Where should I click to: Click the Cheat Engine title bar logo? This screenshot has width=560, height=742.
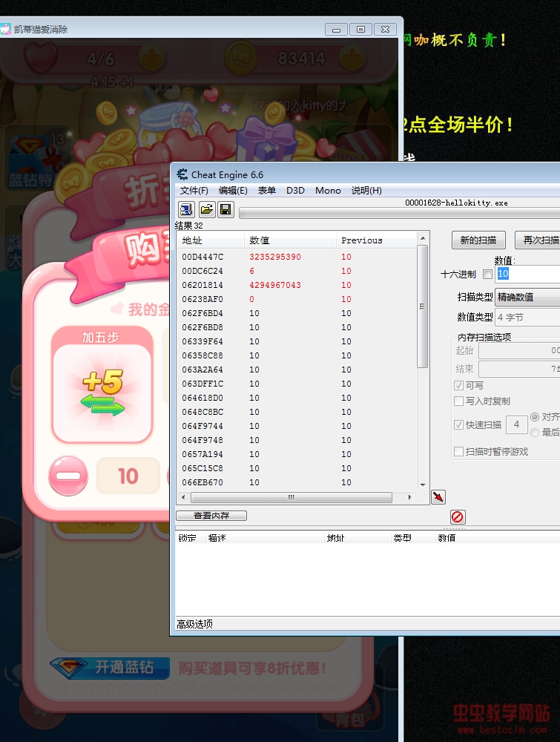coord(182,174)
